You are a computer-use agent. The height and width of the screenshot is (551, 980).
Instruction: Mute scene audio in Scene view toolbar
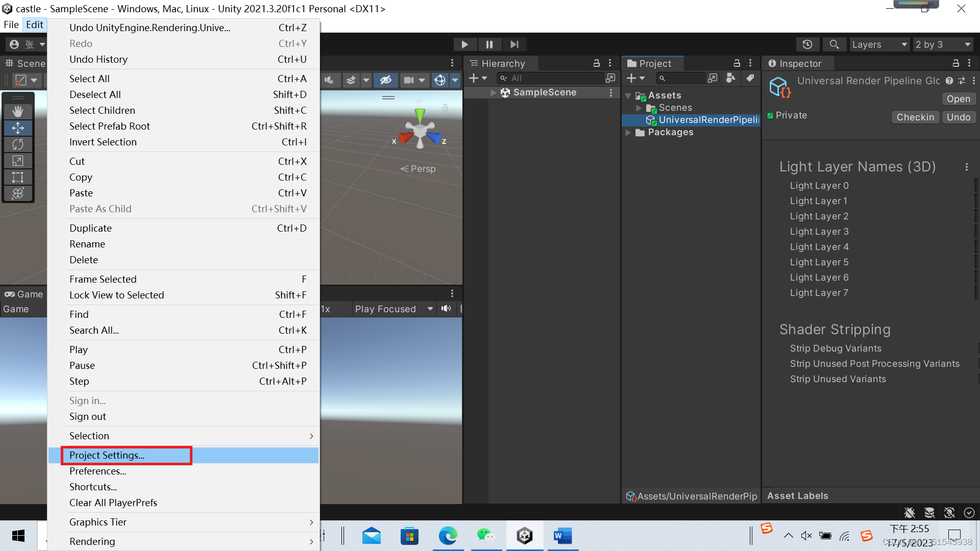click(x=330, y=80)
